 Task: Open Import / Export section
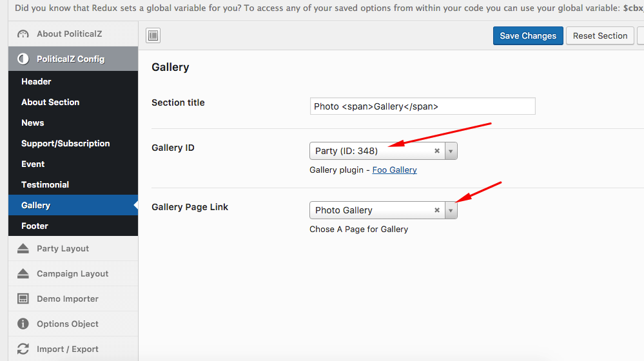[x=73, y=349]
